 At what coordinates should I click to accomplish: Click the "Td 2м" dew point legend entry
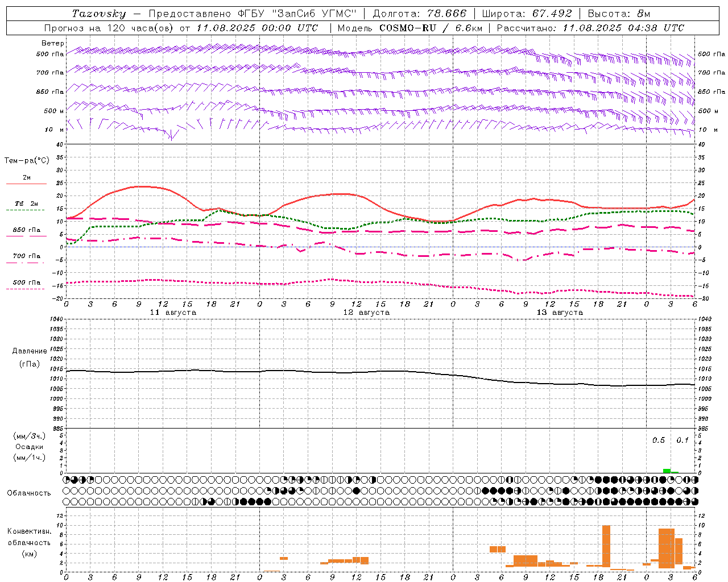click(x=27, y=203)
